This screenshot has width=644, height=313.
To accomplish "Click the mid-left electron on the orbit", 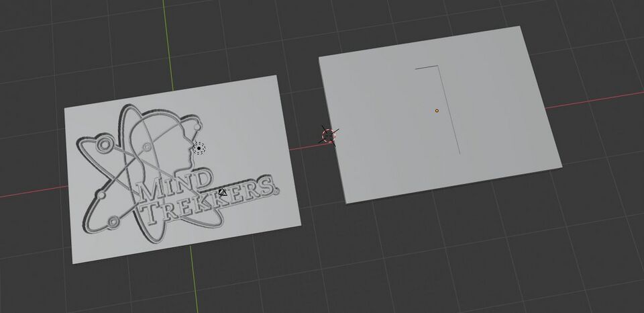I will (101, 195).
